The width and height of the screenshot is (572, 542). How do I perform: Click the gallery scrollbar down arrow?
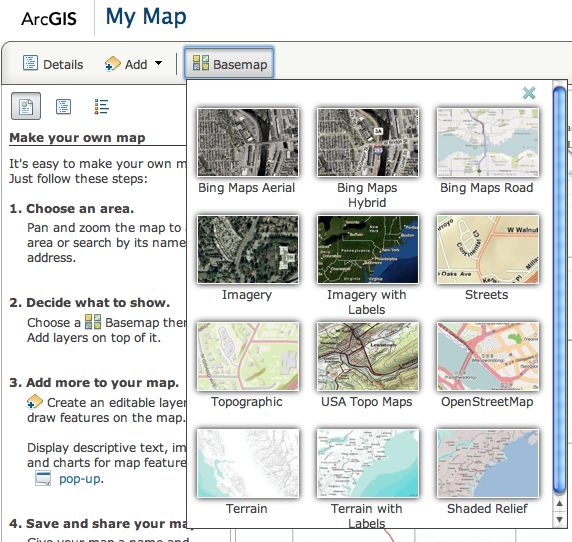point(560,519)
